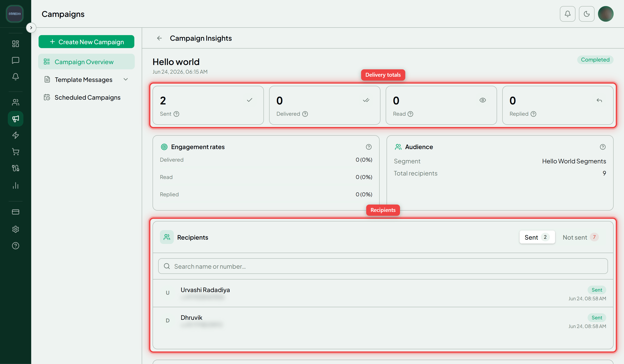Viewport: 624px width, 364px height.
Task: Select recipient Dhruvik
Action: pyautogui.click(x=383, y=321)
